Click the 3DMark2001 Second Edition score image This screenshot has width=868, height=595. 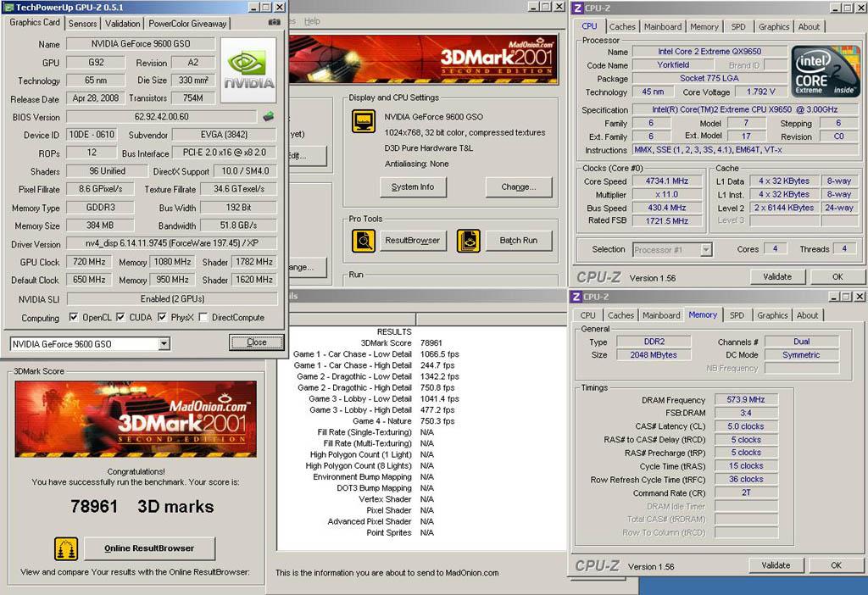coord(136,419)
